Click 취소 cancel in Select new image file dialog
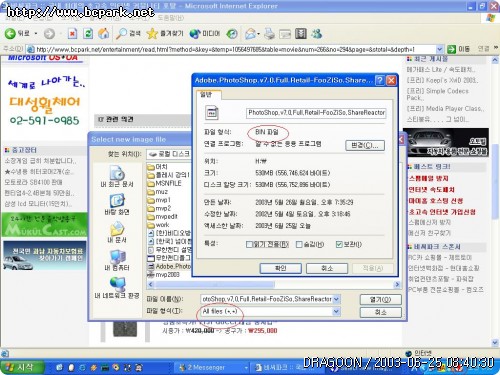This screenshot has height=375, width=500. (x=380, y=312)
